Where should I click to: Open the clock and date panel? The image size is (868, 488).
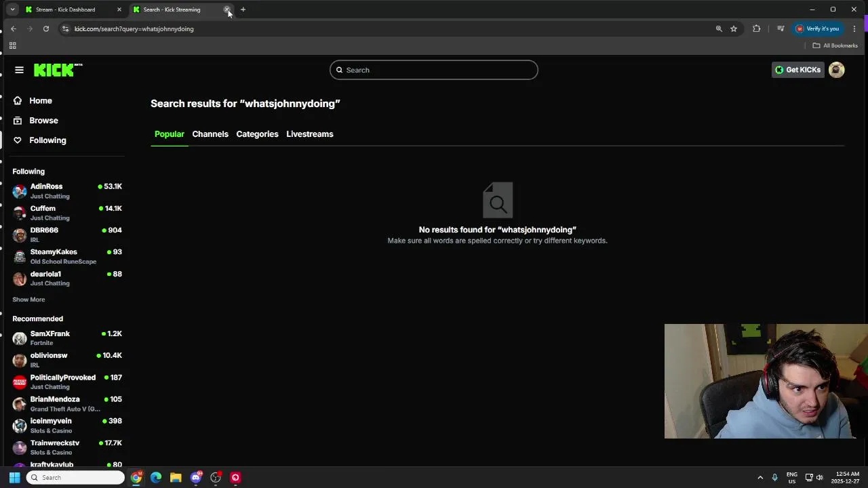(846, 478)
